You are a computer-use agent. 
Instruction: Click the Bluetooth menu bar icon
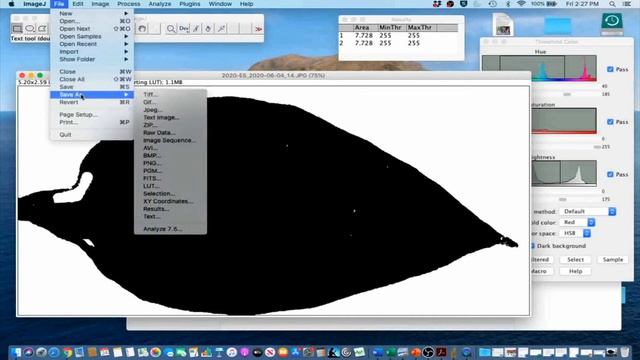(508, 4)
